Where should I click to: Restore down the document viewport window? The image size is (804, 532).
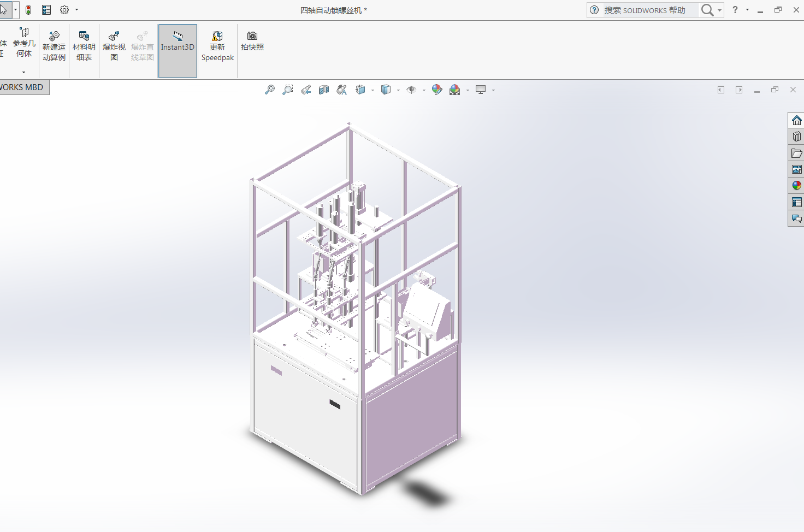click(775, 90)
